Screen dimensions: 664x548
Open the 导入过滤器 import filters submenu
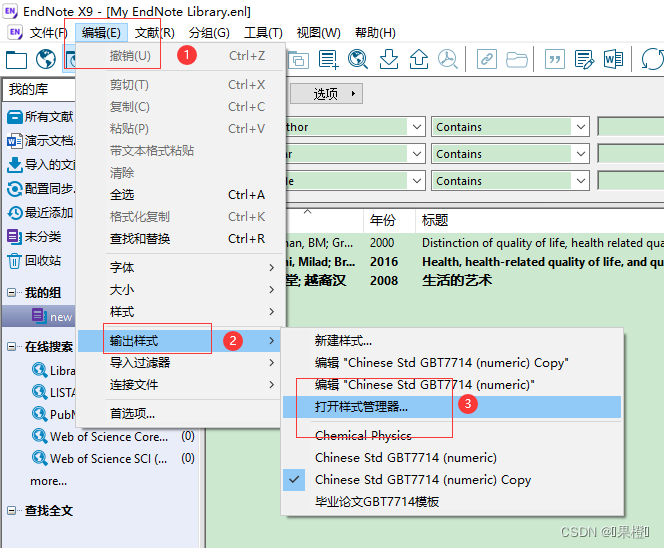[x=181, y=363]
